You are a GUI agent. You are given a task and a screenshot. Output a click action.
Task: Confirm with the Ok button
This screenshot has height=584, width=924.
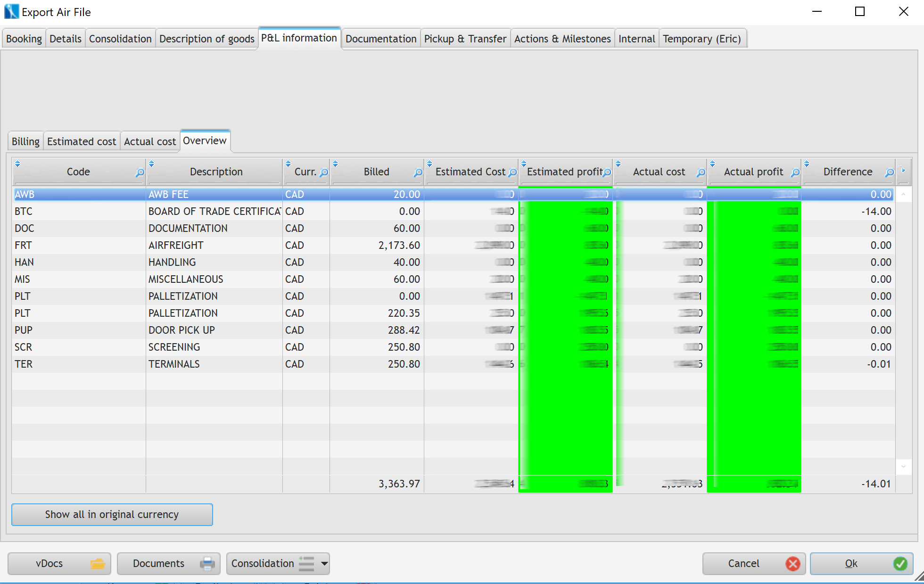tap(861, 563)
